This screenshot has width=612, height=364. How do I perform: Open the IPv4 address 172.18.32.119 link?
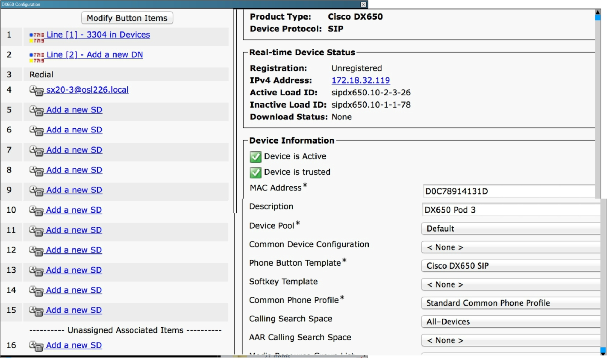[x=361, y=80]
